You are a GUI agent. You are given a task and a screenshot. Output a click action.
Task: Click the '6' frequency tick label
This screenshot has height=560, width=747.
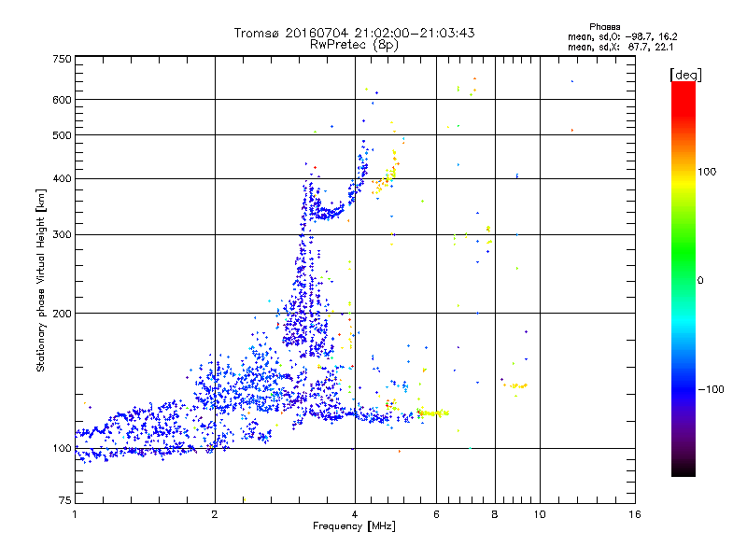(x=436, y=514)
